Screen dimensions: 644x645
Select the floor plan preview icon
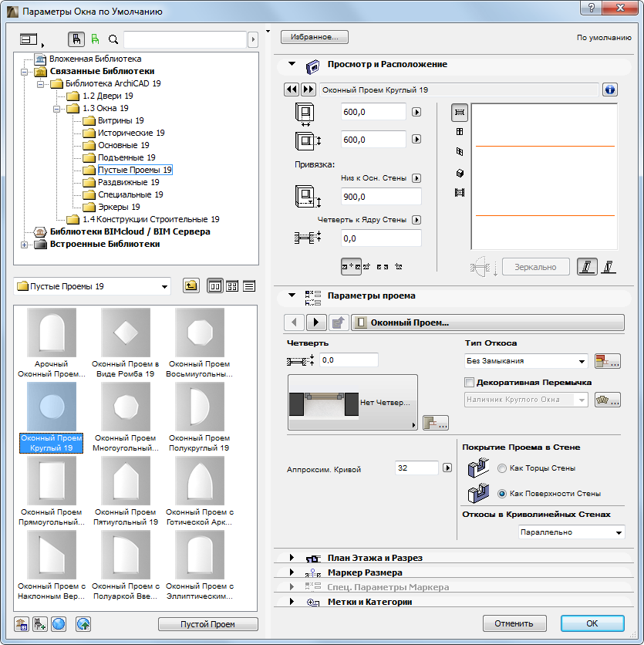coord(460,113)
